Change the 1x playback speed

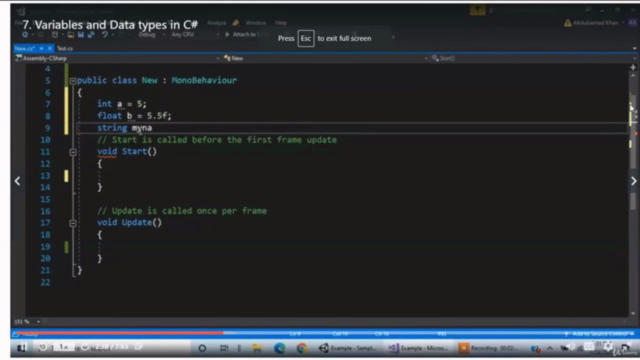point(63,347)
